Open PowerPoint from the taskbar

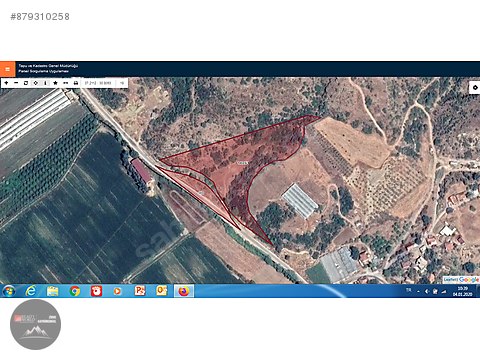click(140, 291)
